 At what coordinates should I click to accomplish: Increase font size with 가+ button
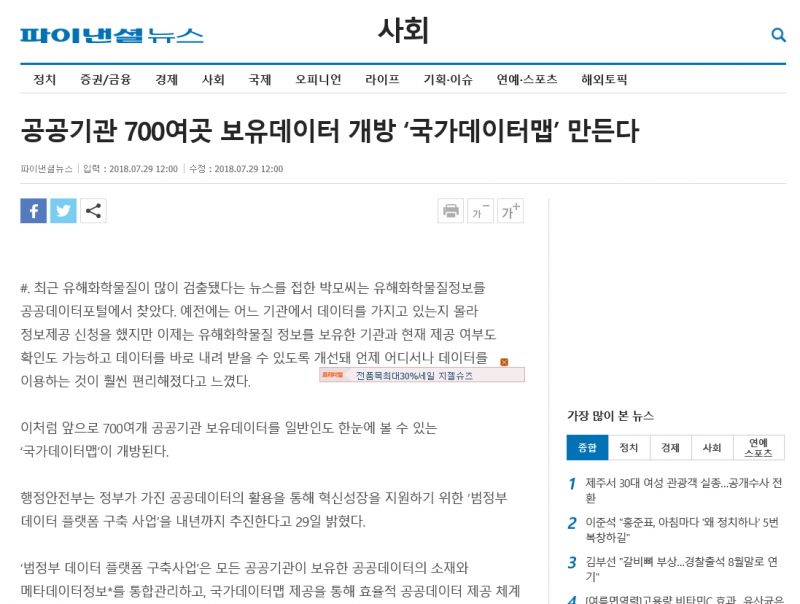point(510,211)
